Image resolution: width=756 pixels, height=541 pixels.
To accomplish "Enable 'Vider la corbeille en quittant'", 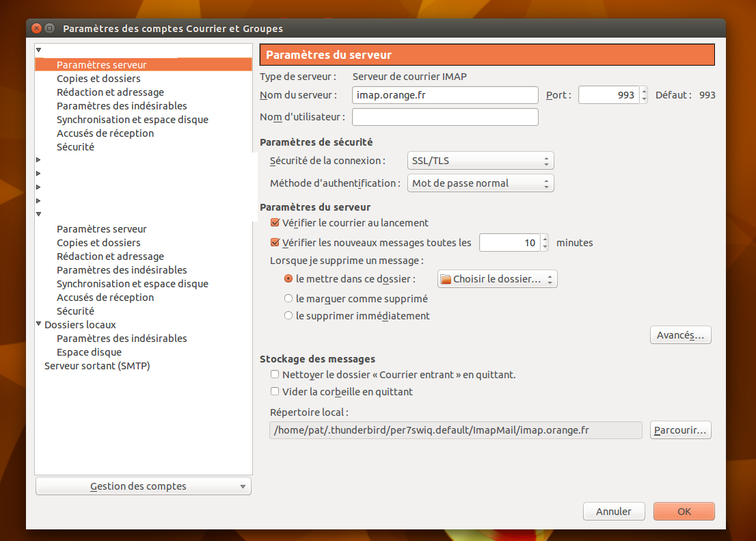I will pyautogui.click(x=275, y=392).
